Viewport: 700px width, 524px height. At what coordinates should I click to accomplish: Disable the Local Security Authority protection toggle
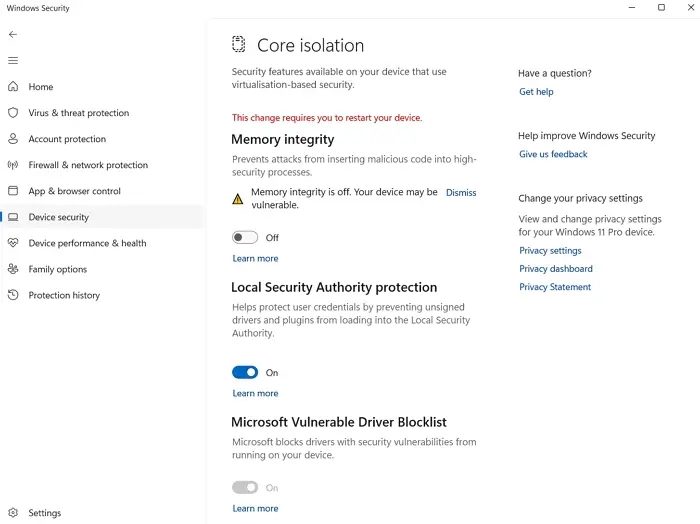245,372
